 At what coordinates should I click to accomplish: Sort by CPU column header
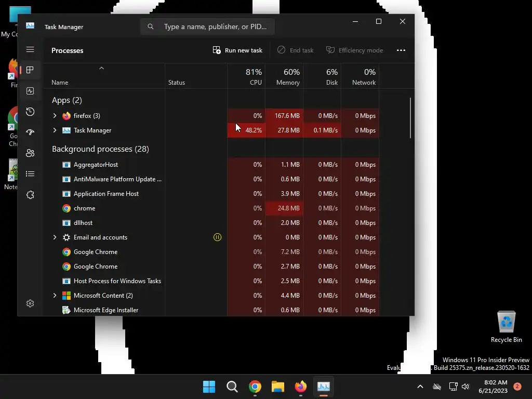246,77
